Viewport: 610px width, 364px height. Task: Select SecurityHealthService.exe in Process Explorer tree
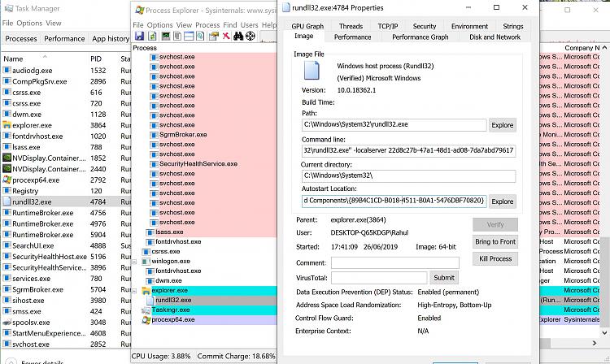[198, 164]
